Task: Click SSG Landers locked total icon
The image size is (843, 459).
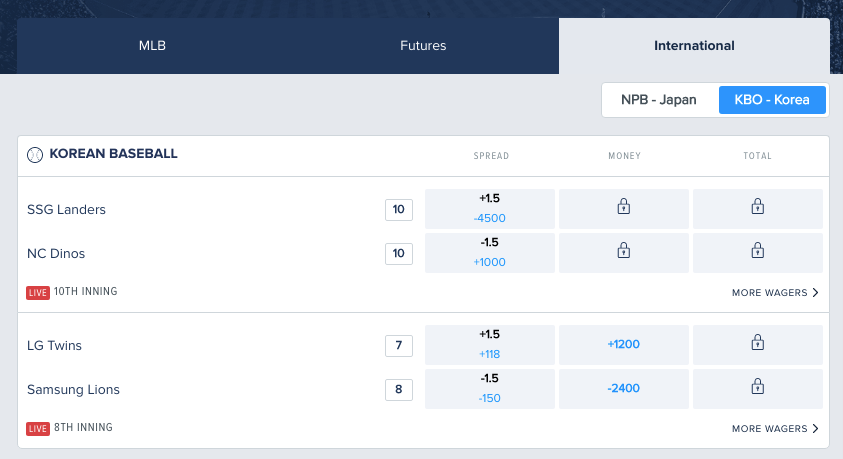Action: pos(758,206)
